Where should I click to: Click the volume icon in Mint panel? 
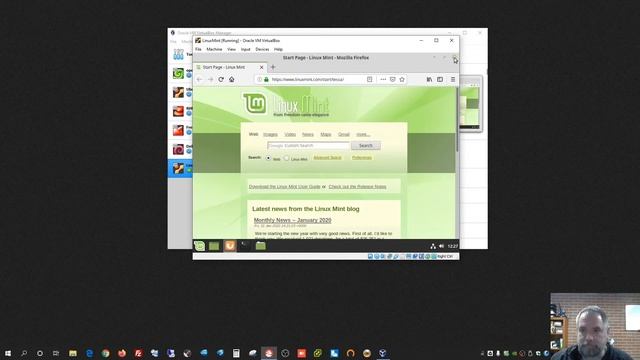(441, 246)
